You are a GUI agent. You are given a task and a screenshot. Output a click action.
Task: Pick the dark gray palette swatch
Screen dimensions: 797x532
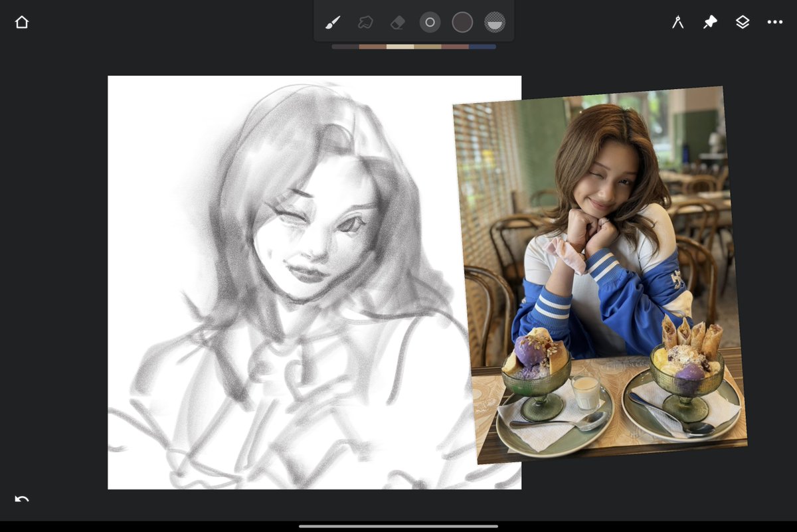(345, 46)
